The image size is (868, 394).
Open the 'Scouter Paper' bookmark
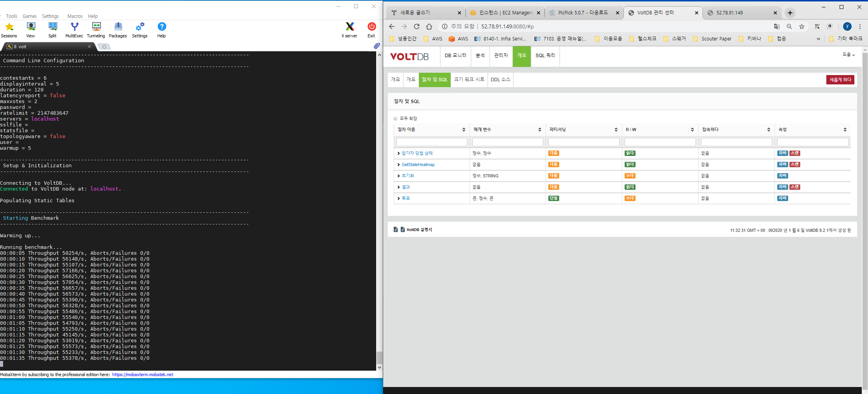(712, 39)
